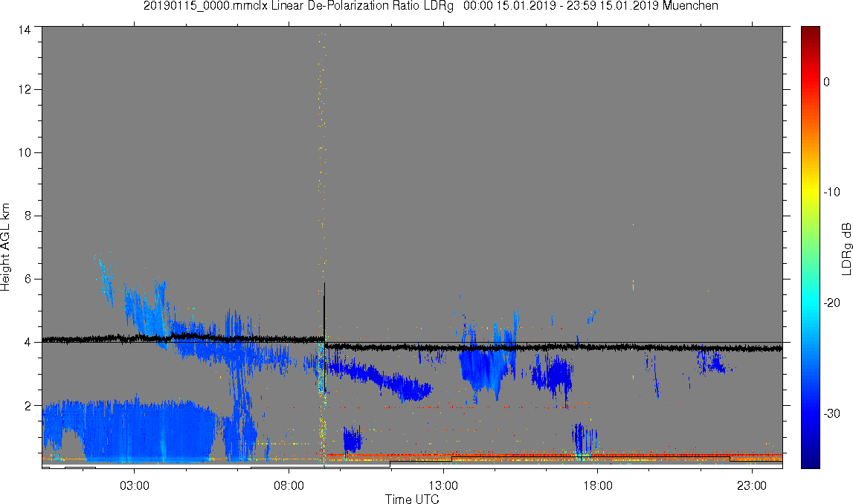Viewport: 853px width, 504px height.
Task: Click the -30 dB colorbar tick label
Action: (x=831, y=414)
